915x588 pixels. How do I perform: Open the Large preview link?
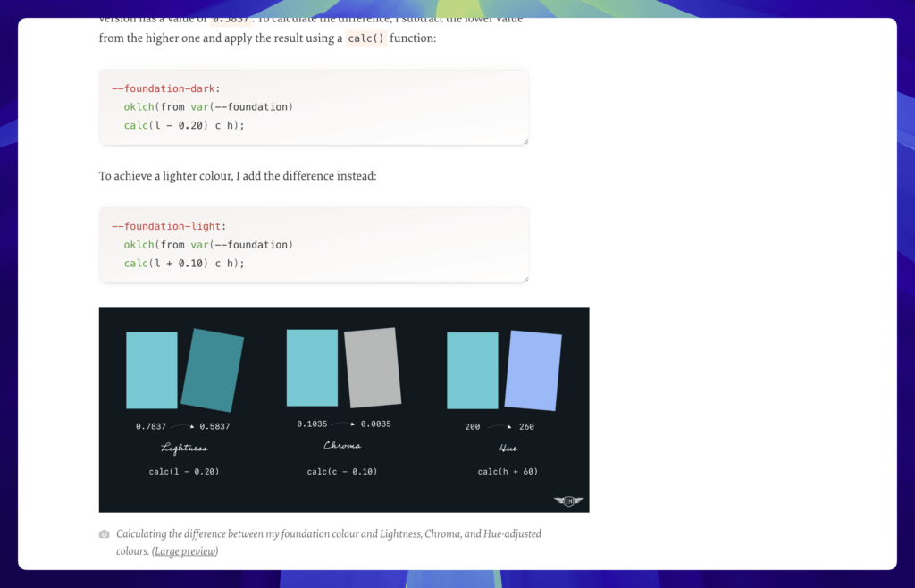click(184, 551)
